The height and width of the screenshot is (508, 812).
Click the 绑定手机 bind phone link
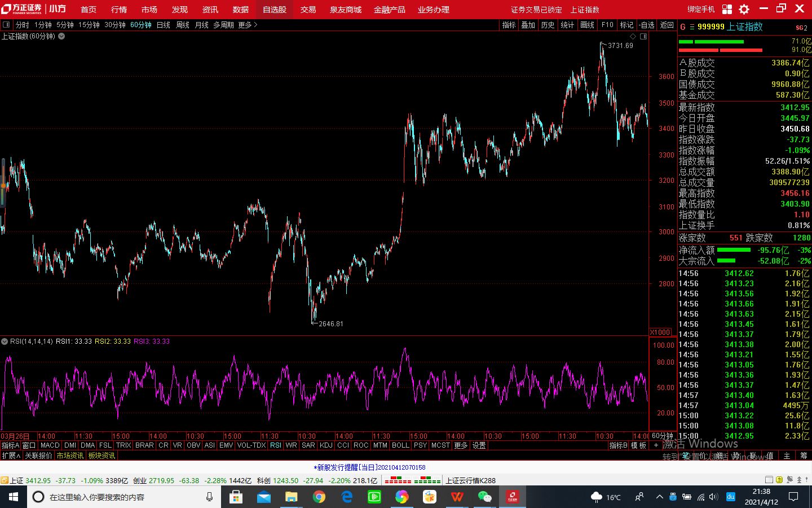701,10
